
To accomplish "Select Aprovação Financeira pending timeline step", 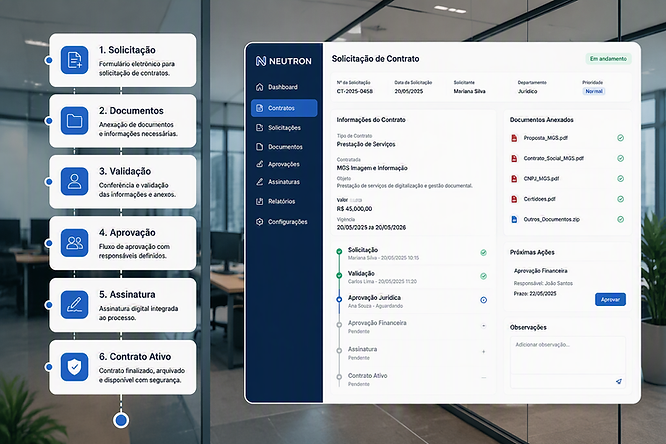I will (412, 326).
